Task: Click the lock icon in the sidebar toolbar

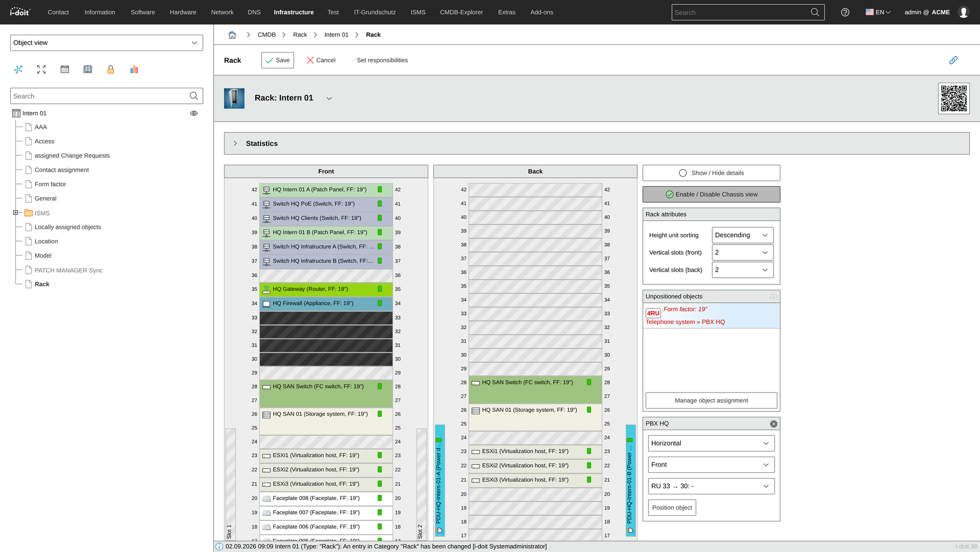Action: (111, 69)
